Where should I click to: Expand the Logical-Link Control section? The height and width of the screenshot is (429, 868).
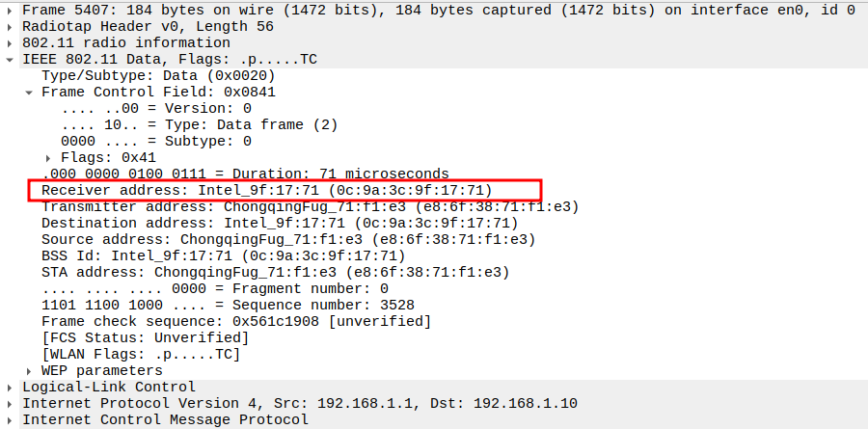(x=11, y=387)
